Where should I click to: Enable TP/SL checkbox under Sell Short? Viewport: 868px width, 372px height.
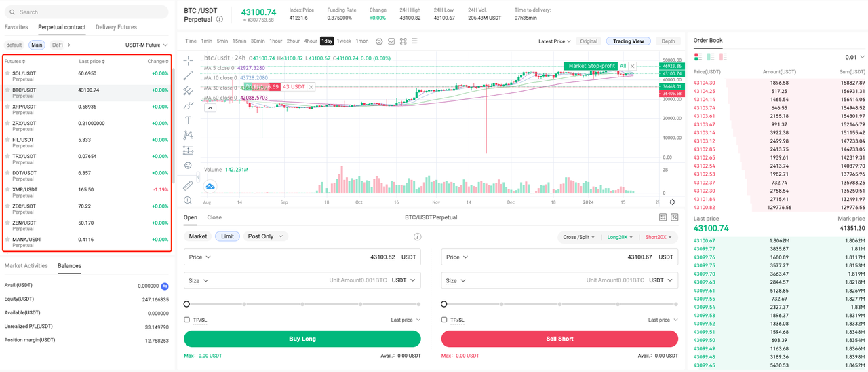444,320
